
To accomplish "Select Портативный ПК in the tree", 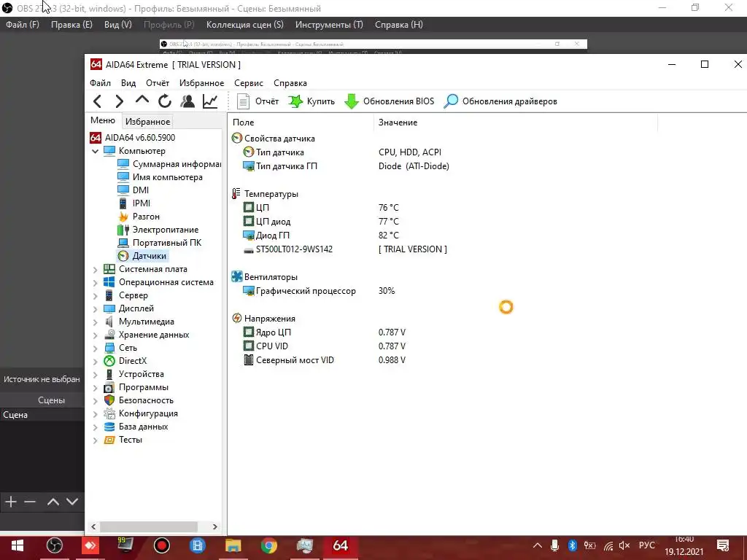I will coord(160,243).
